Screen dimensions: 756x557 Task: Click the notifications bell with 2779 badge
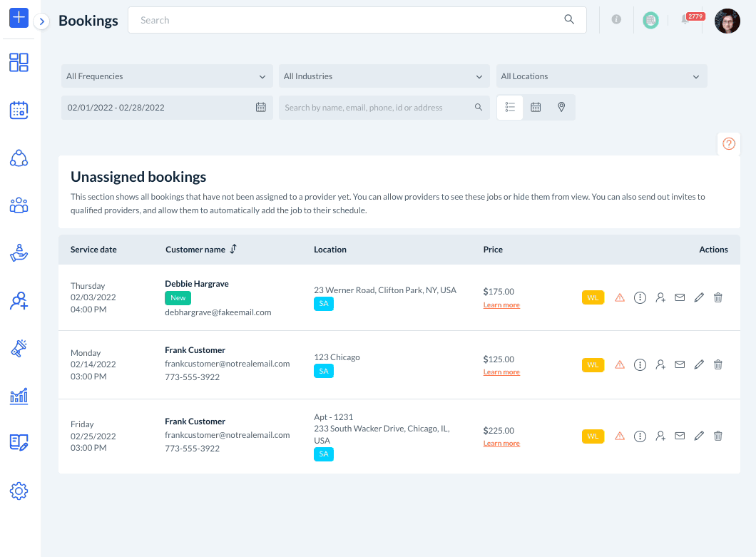click(686, 20)
